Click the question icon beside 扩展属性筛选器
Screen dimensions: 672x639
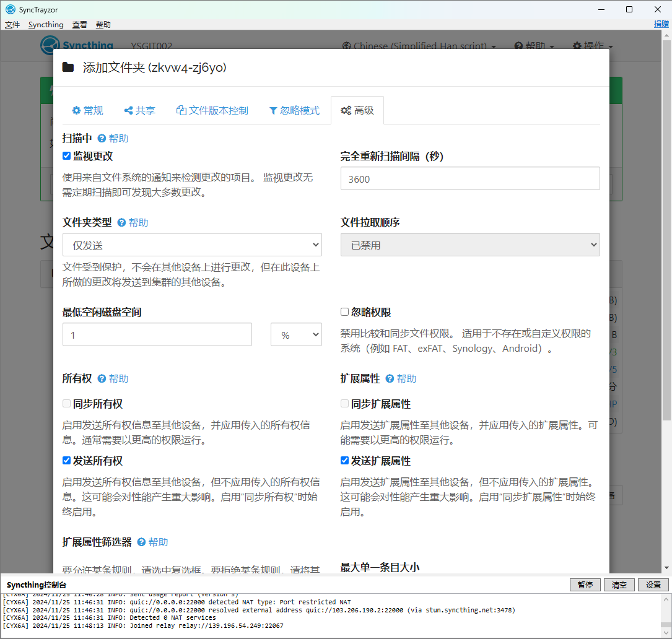click(x=141, y=542)
